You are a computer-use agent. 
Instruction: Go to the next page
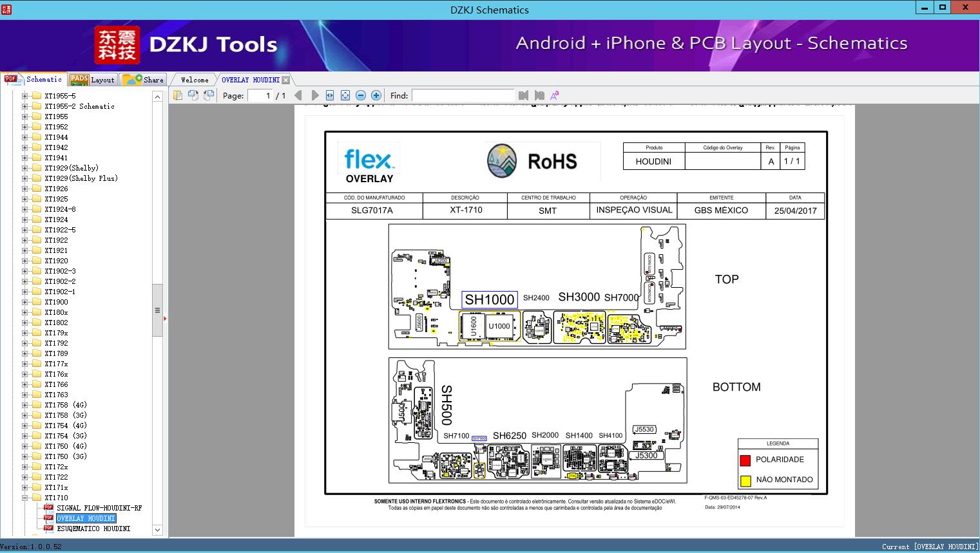314,95
